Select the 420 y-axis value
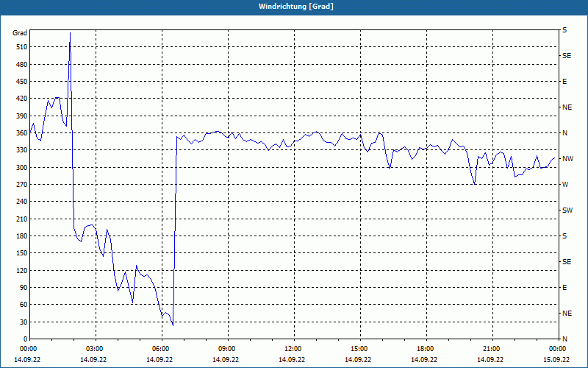The width and height of the screenshot is (588, 368). [22, 99]
